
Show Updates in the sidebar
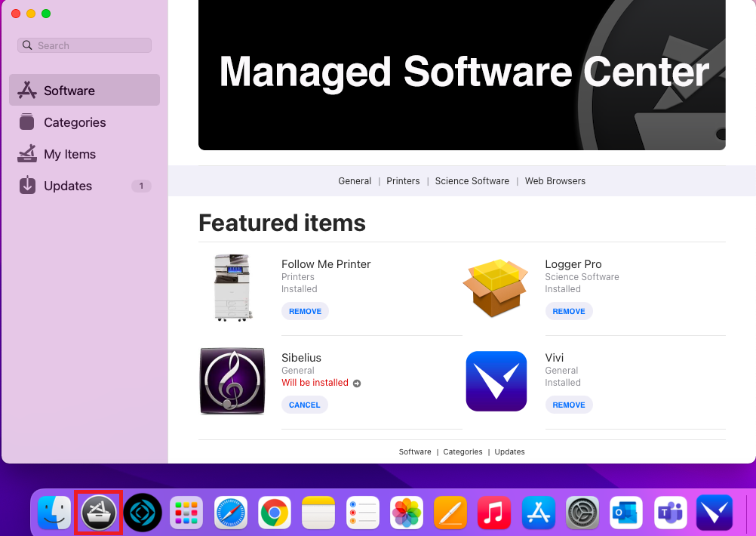[85, 186]
